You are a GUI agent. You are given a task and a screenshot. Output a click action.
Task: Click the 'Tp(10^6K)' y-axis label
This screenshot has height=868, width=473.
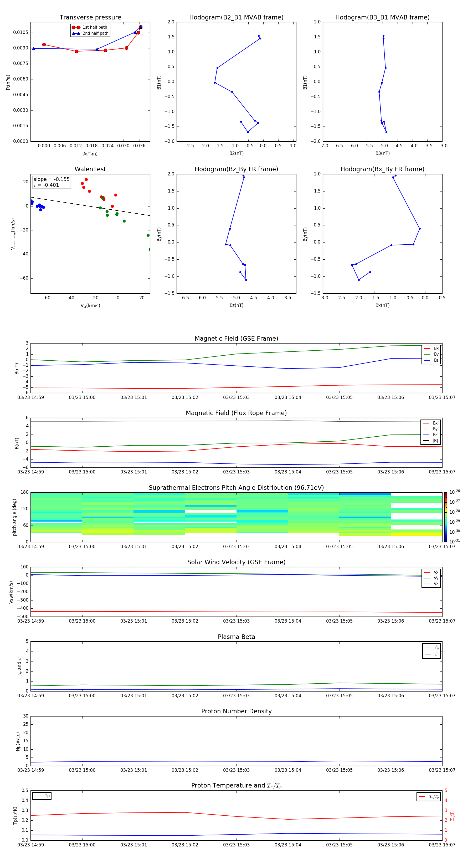[15, 815]
